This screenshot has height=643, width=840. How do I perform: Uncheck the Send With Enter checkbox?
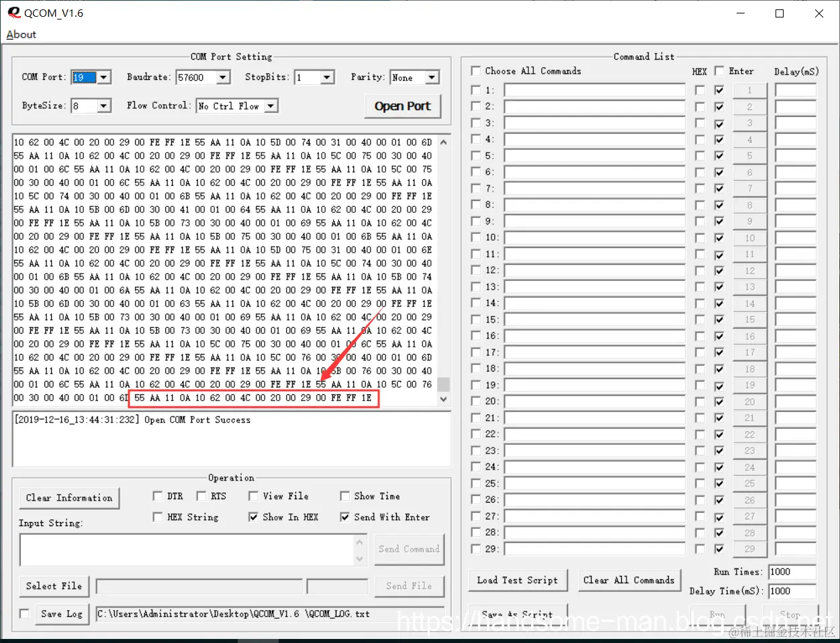pos(344,517)
